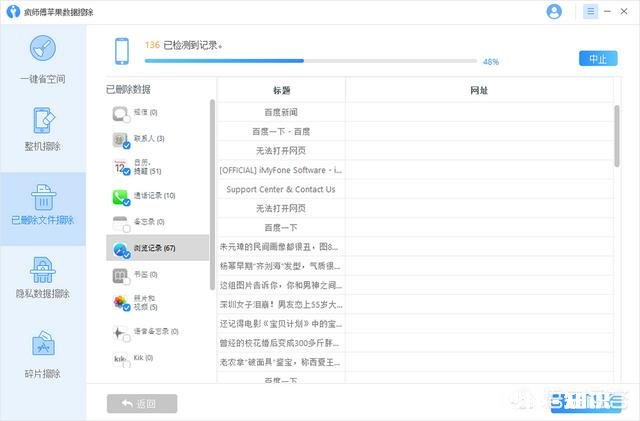This screenshot has width=640, height=421.
Task: Click the messages icon for 短信 (0)
Action: pyautogui.click(x=120, y=114)
